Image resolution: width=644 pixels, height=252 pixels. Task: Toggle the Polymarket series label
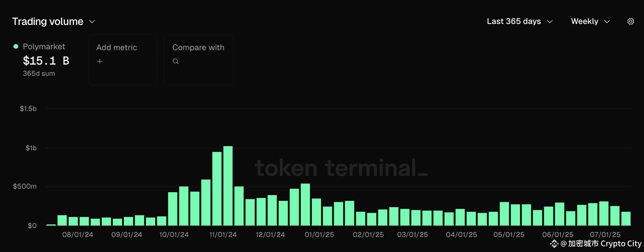tap(44, 47)
